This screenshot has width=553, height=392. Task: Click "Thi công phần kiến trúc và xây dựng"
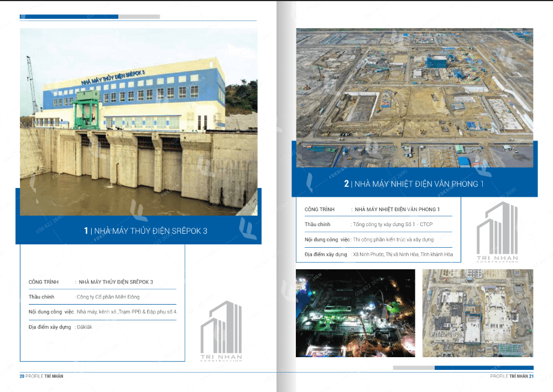(393, 239)
